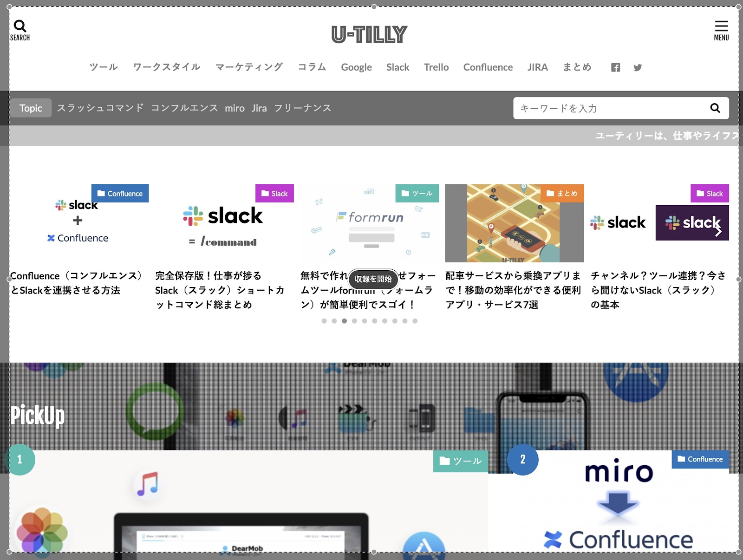The height and width of the screenshot is (560, 743).
Task: Click the 収録を開始 recording button
Action: click(x=373, y=279)
